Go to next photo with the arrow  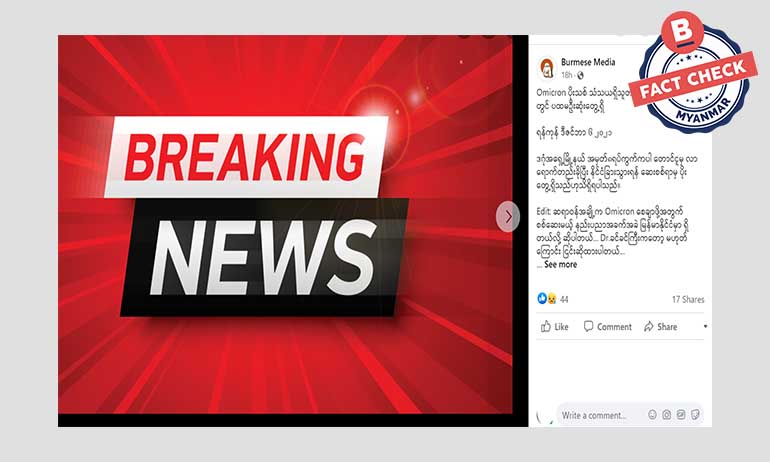(x=508, y=216)
